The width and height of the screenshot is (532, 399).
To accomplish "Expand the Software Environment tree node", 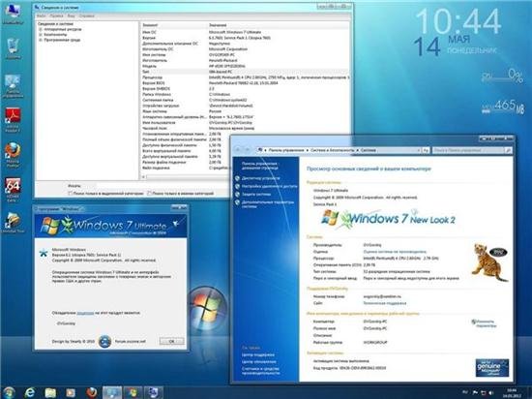I will 41,40.
